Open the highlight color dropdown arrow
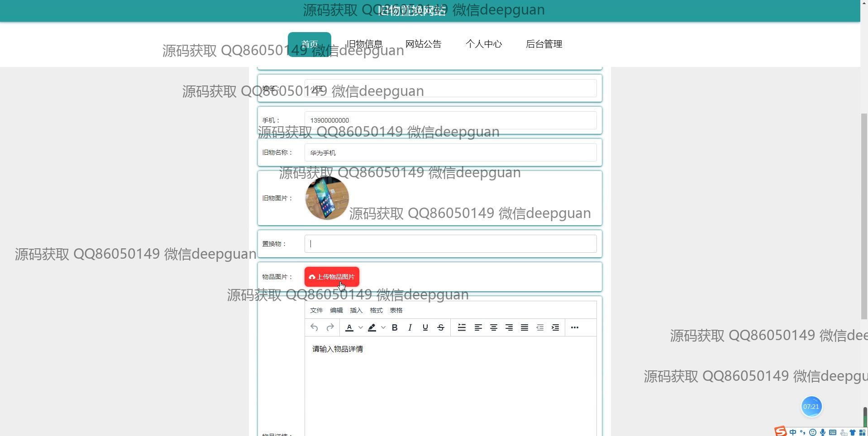The height and width of the screenshot is (436, 868). (x=383, y=327)
